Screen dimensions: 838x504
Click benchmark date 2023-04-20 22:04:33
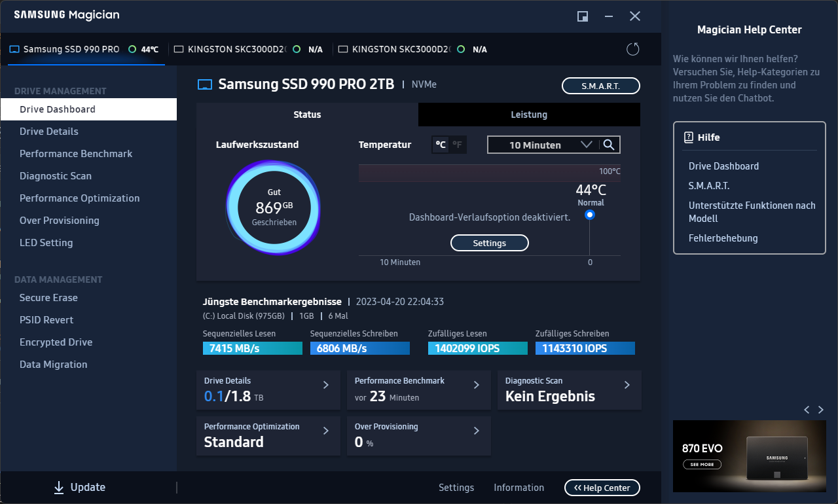[x=400, y=302]
